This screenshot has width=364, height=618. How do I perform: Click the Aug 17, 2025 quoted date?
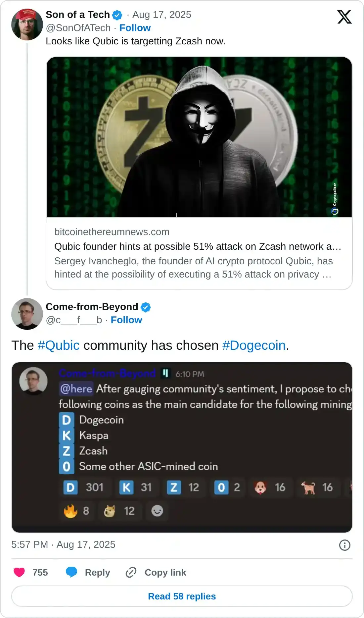[162, 15]
